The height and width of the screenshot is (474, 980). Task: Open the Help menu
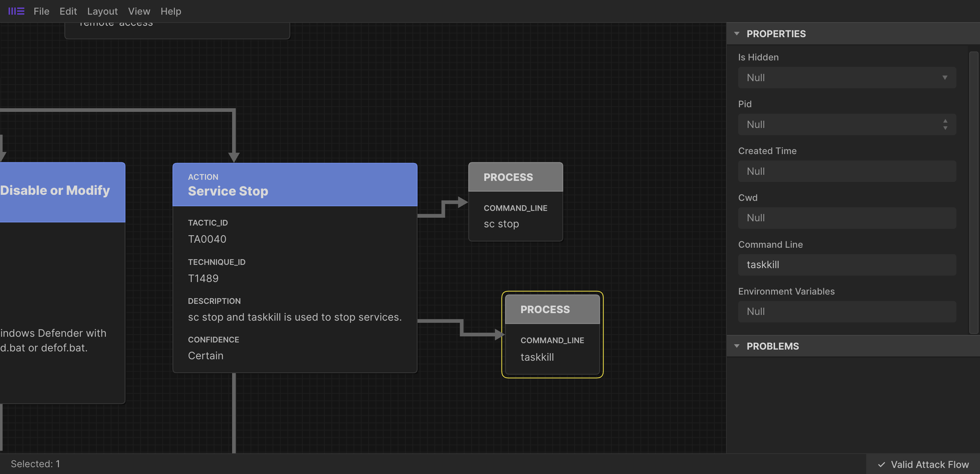171,11
